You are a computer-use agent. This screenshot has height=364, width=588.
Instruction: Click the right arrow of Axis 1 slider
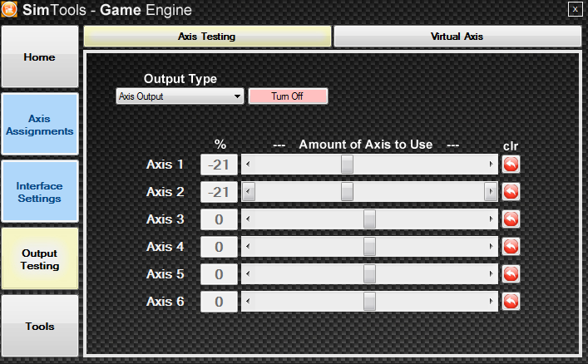point(491,165)
